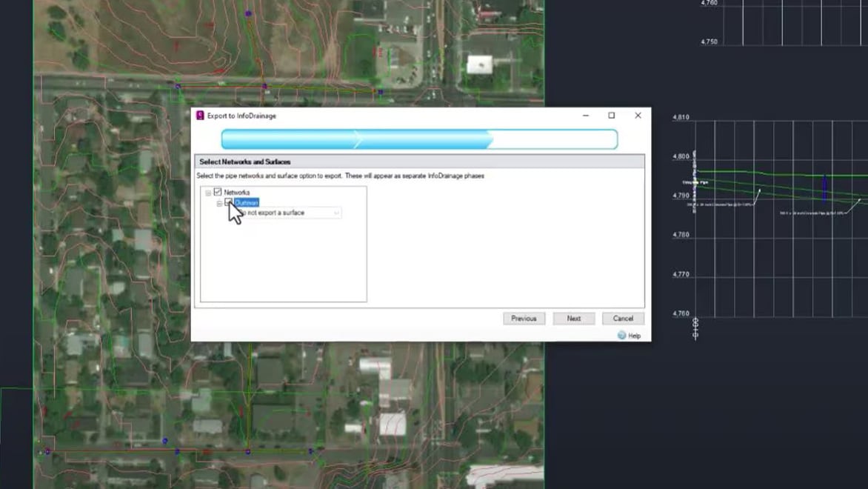Click the Select Networks and Surfaces section header
Viewport: 868px width, 489px height.
pos(246,161)
